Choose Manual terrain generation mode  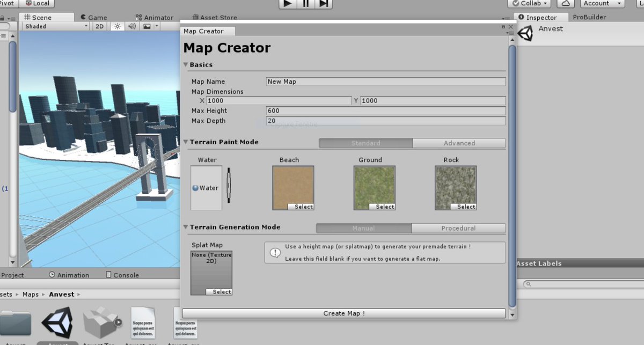click(364, 228)
